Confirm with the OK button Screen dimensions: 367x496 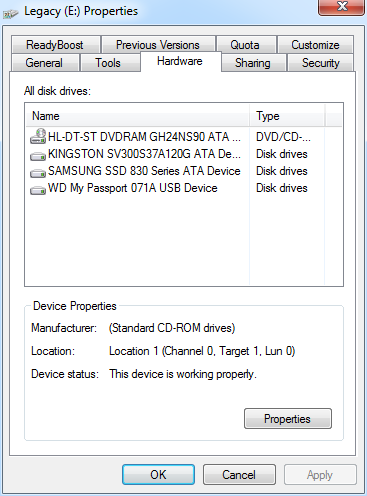click(x=158, y=474)
